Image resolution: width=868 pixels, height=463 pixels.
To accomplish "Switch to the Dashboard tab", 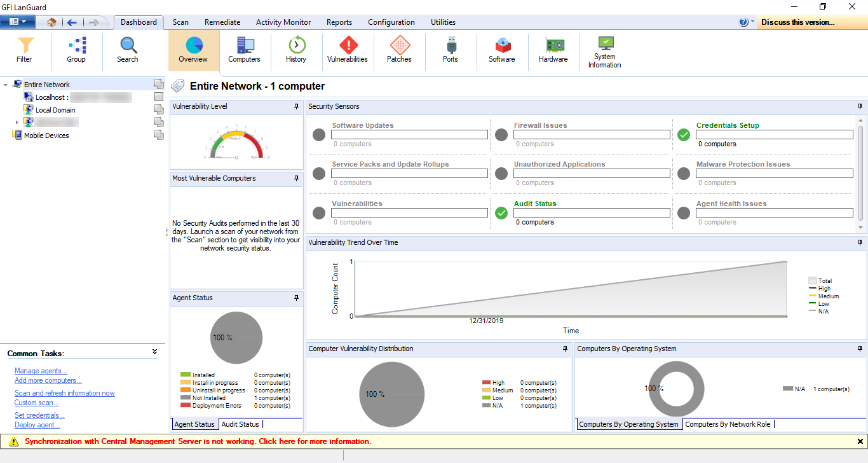I will (x=139, y=22).
